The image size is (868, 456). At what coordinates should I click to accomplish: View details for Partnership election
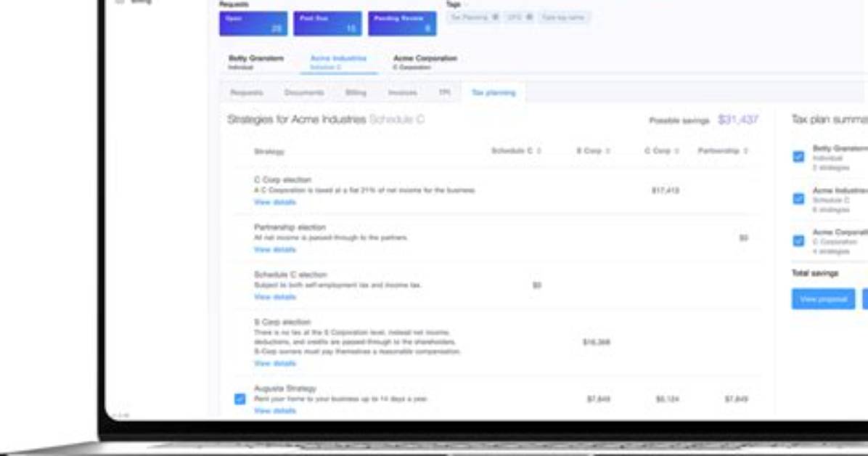274,250
